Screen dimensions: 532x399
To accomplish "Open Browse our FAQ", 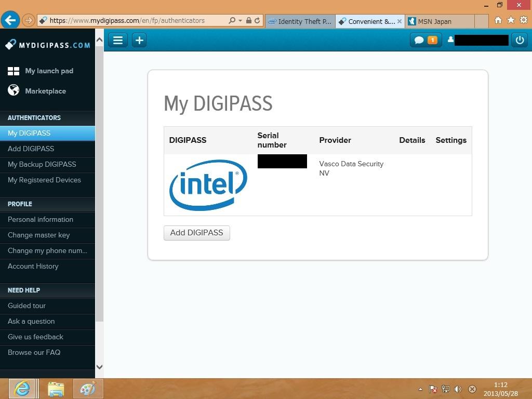I will [47, 353].
